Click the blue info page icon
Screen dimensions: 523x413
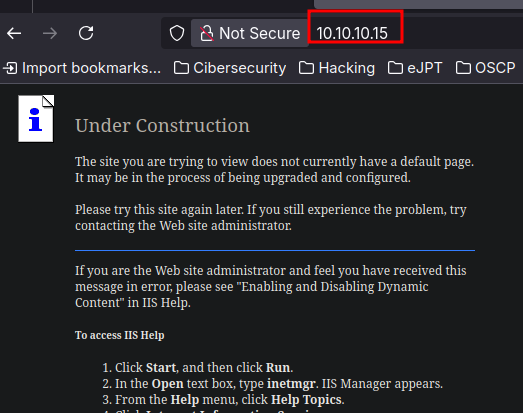click(x=36, y=119)
